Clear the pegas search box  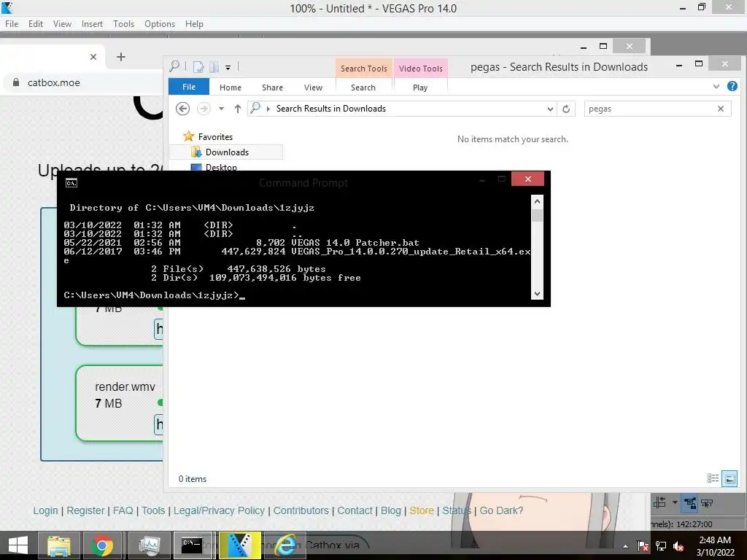721,109
